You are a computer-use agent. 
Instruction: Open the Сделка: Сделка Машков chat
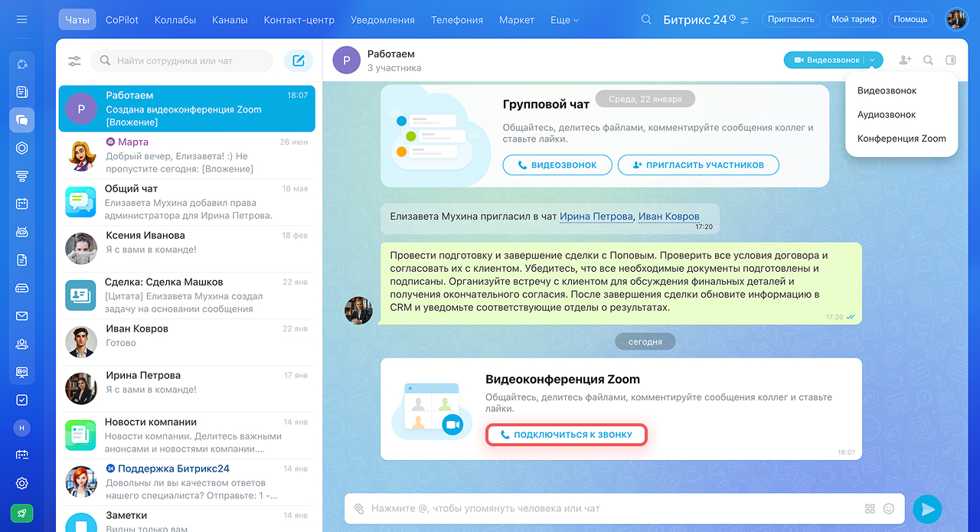[x=186, y=295]
